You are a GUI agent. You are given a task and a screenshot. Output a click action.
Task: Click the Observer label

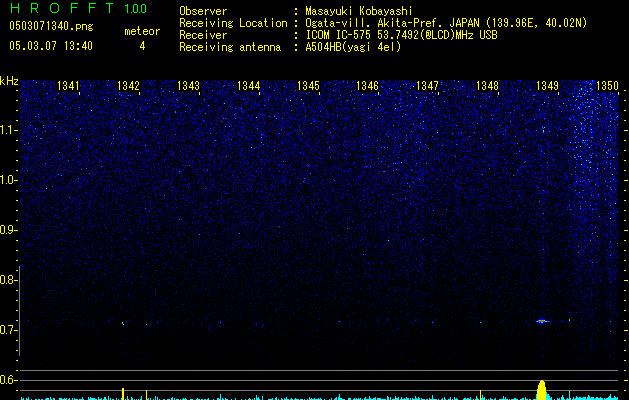coord(203,11)
